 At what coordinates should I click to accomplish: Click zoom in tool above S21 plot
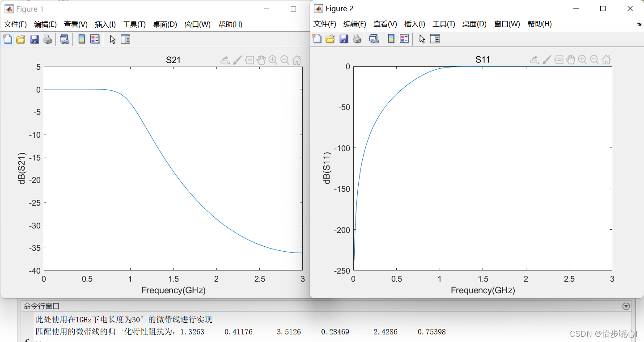point(273,60)
